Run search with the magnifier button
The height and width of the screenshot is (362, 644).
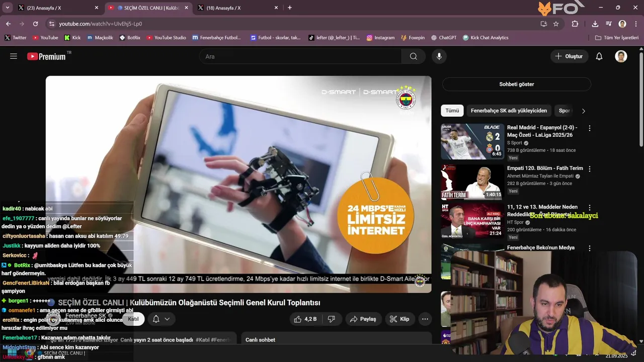pyautogui.click(x=414, y=56)
